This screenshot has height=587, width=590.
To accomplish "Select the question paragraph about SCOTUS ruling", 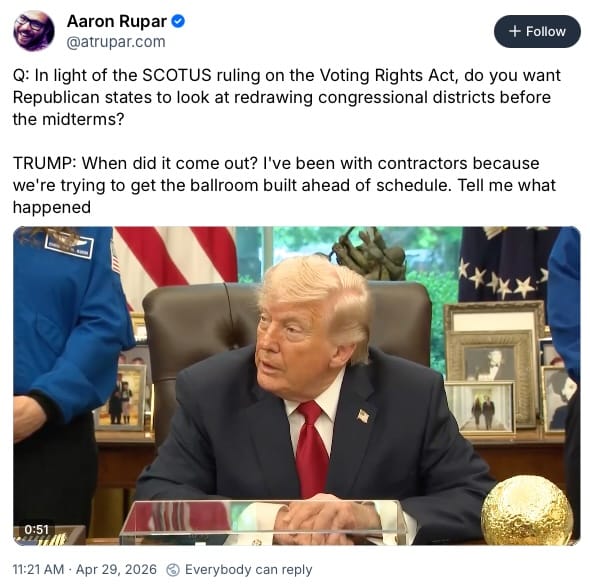I will 287,97.
